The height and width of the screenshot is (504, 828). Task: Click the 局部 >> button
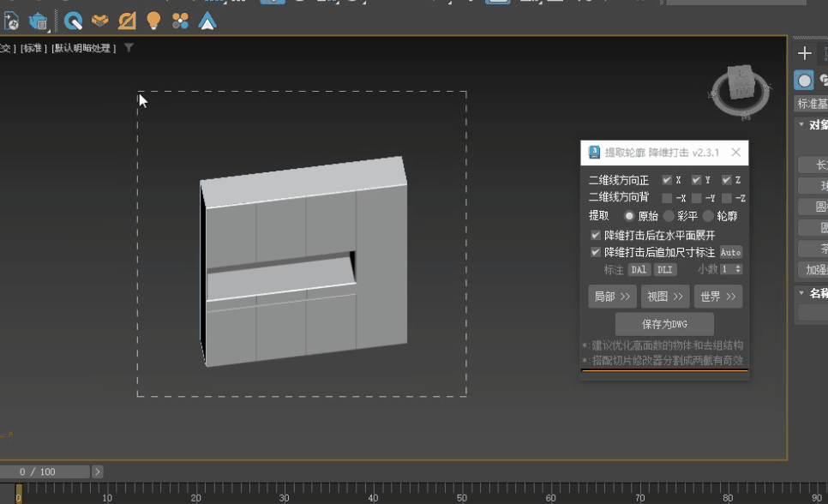[x=612, y=297]
